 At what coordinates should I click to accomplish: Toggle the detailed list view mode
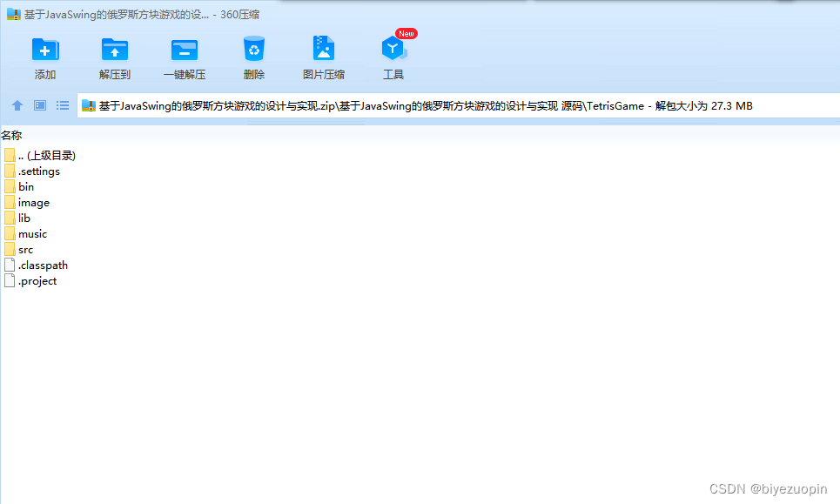62,105
